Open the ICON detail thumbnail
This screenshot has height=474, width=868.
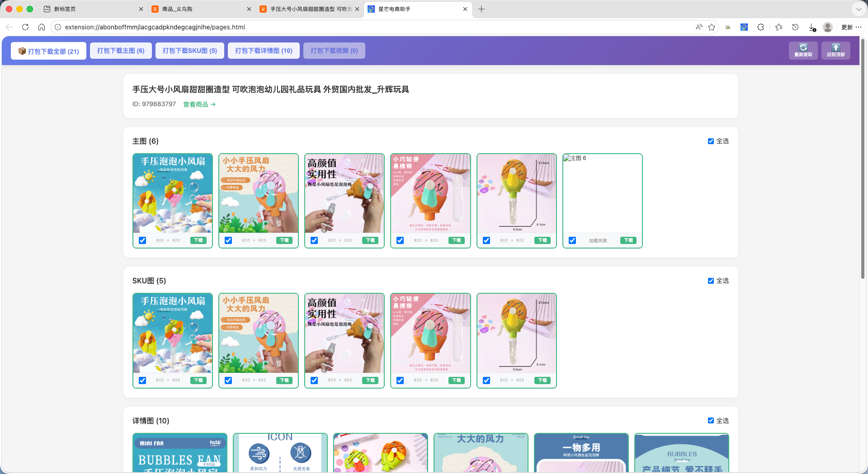[280, 453]
